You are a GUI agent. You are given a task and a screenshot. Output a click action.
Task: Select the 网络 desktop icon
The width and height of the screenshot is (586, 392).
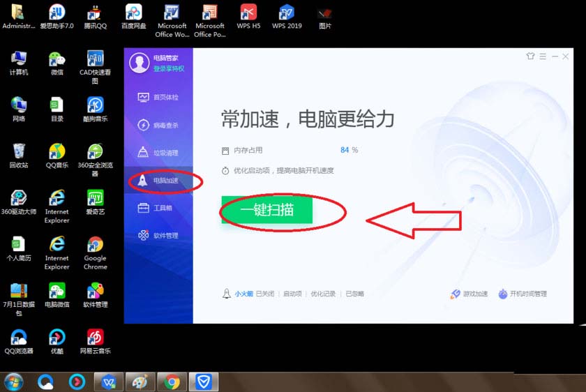click(x=19, y=109)
